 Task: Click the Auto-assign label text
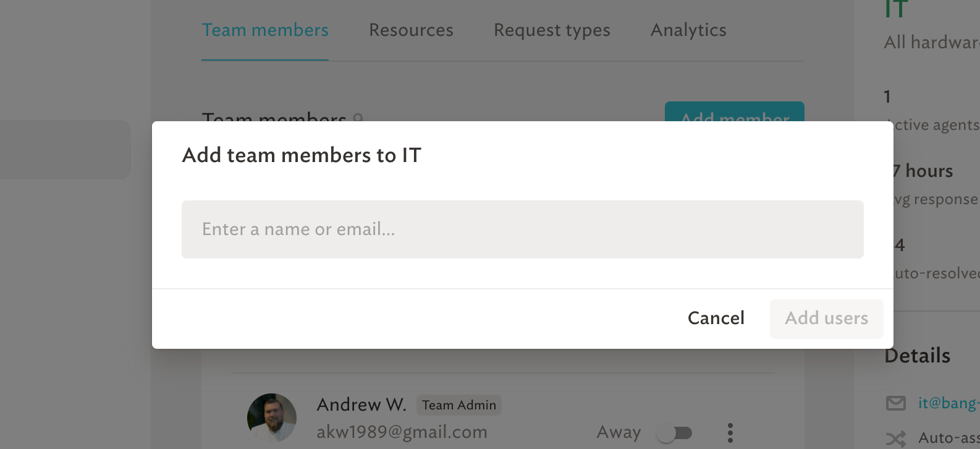click(949, 438)
